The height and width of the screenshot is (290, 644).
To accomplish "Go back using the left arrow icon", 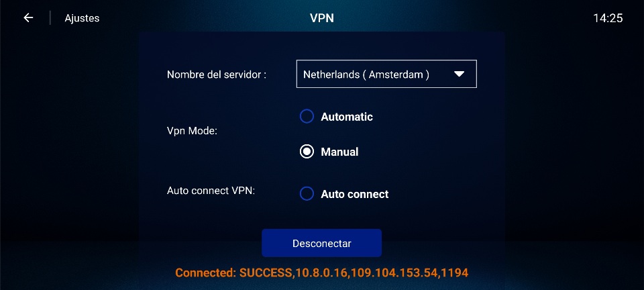I will pos(28,17).
